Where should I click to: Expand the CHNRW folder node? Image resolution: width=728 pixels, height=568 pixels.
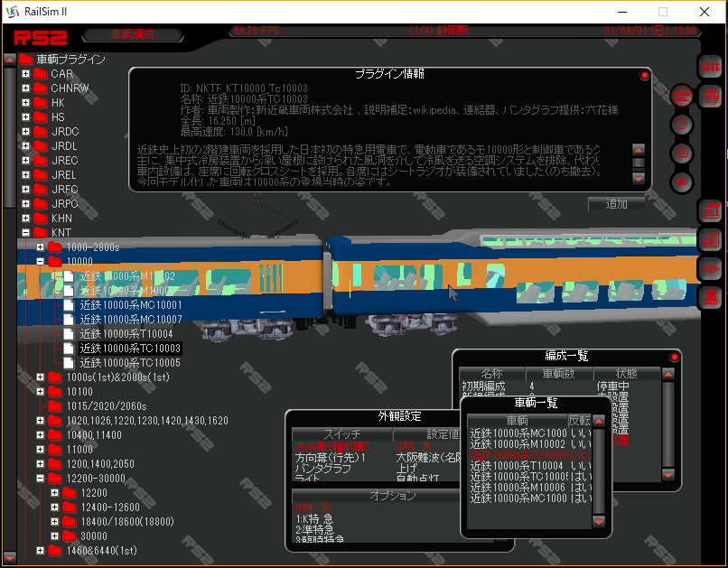click(26, 88)
